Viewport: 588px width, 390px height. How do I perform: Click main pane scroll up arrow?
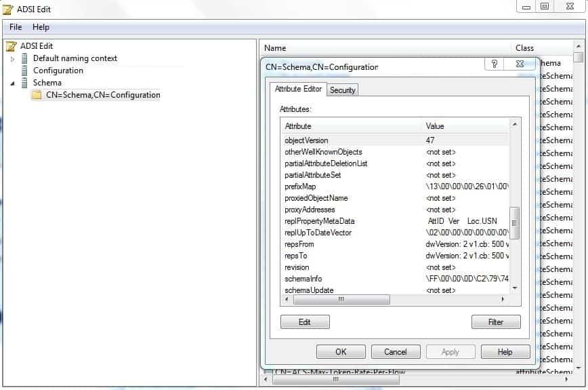pos(579,46)
